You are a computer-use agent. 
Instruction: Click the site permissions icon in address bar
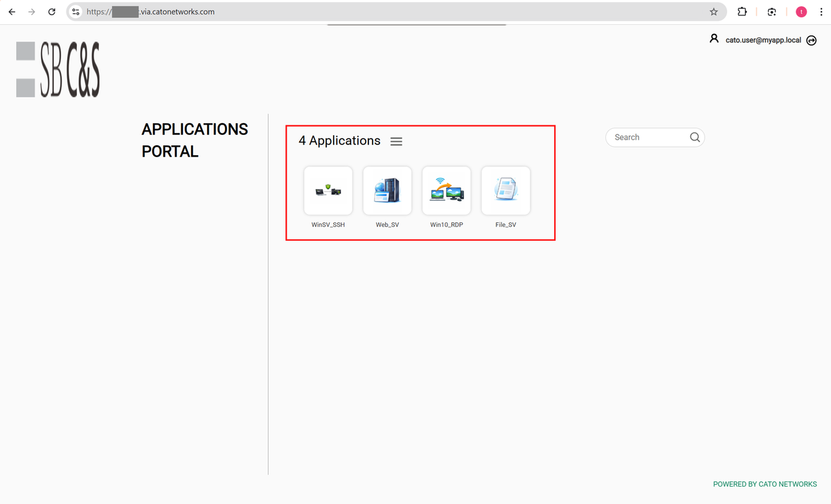[75, 12]
